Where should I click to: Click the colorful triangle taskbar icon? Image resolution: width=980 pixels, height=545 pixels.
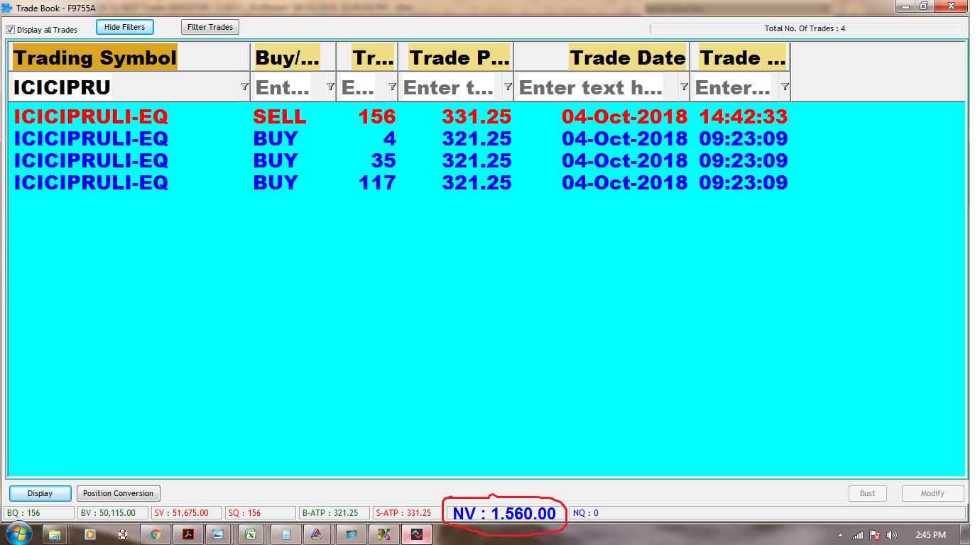click(x=317, y=534)
